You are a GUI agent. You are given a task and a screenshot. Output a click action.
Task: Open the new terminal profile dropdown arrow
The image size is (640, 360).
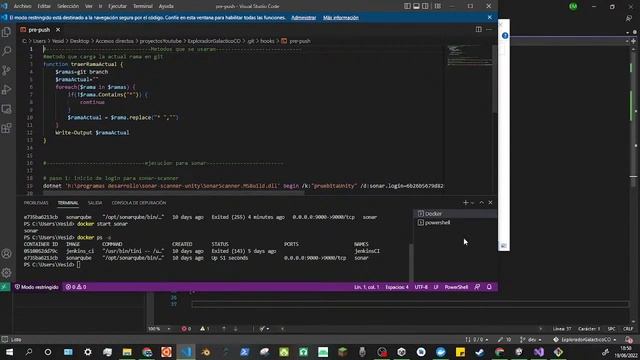pos(472,202)
